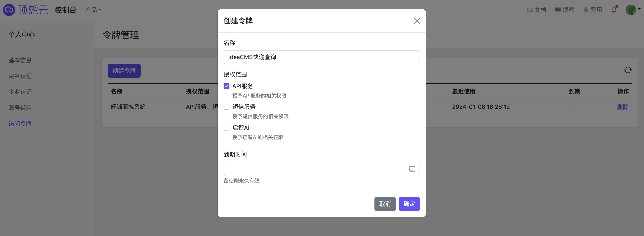Expand the avatar dropdown arrow
The width and height of the screenshot is (644, 236).
(639, 9)
